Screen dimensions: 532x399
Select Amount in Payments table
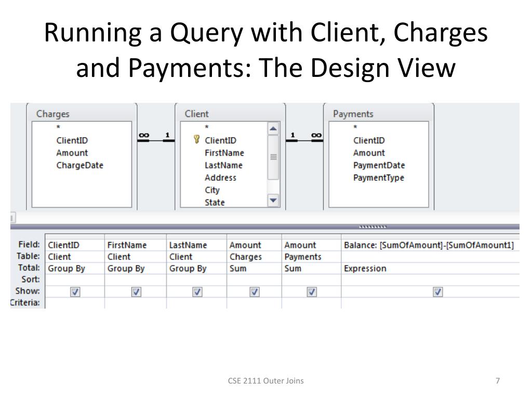point(369,153)
